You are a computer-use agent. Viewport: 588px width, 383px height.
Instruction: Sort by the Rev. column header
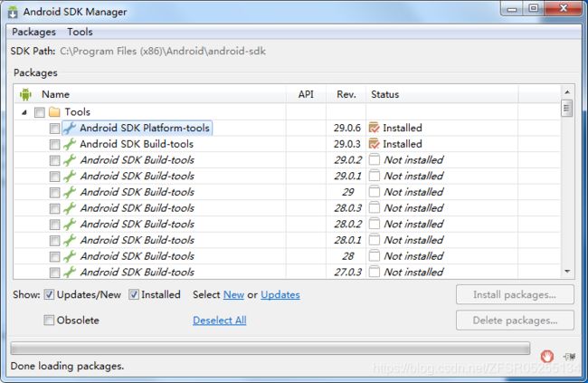[346, 94]
